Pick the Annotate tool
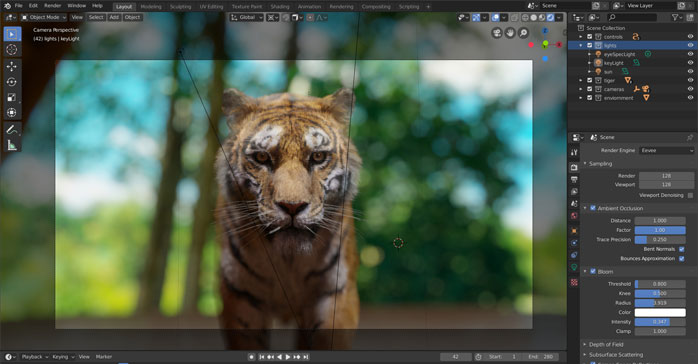 coord(12,129)
